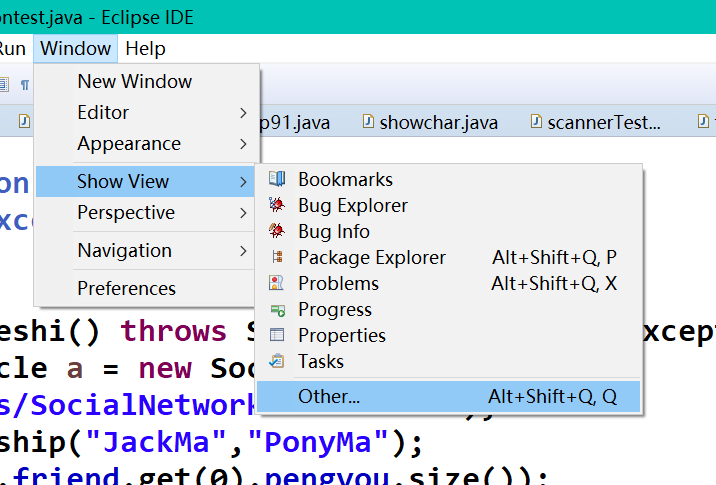Screen dimensions: 716x485
Task: Click the Properties table icon
Action: coord(277,335)
